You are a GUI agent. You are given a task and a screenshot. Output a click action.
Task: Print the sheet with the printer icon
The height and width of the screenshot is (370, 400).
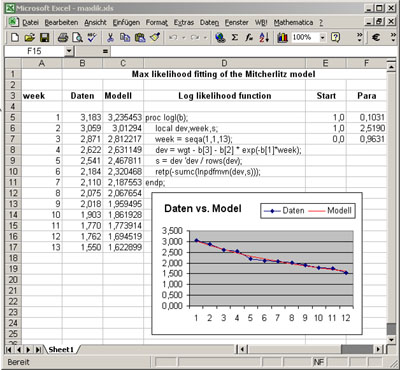click(x=63, y=37)
